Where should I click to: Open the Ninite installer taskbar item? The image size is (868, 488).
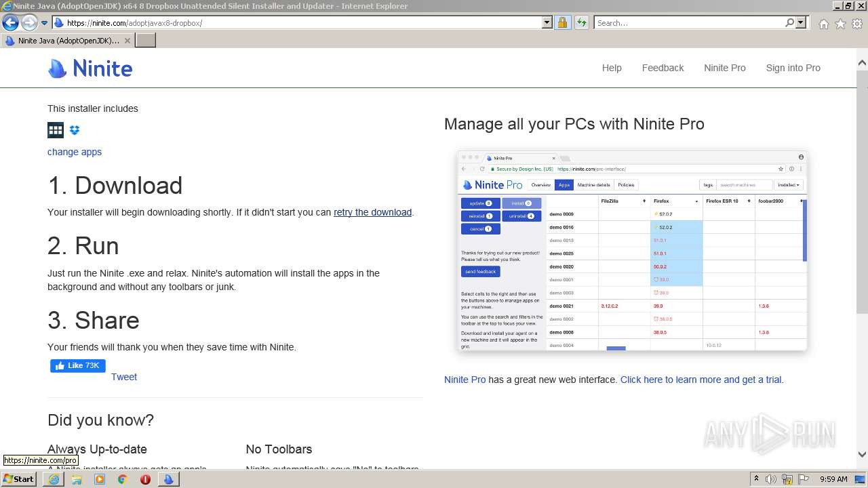coord(168,479)
